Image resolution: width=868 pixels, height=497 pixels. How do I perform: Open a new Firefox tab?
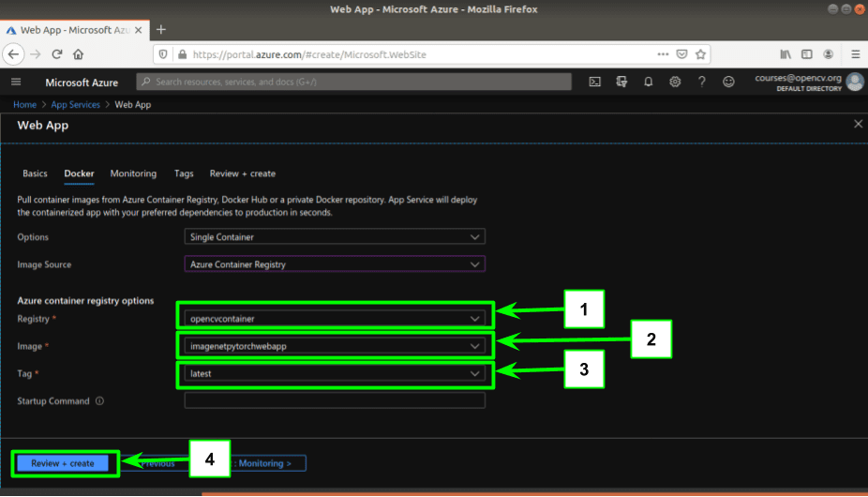[x=161, y=30]
